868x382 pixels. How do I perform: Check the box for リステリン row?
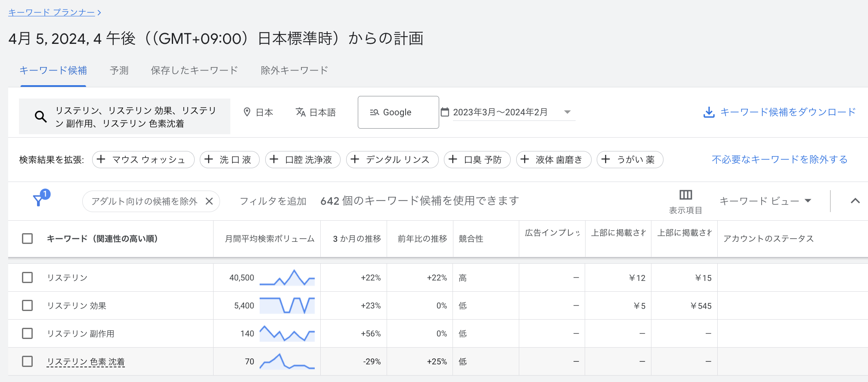(x=27, y=277)
